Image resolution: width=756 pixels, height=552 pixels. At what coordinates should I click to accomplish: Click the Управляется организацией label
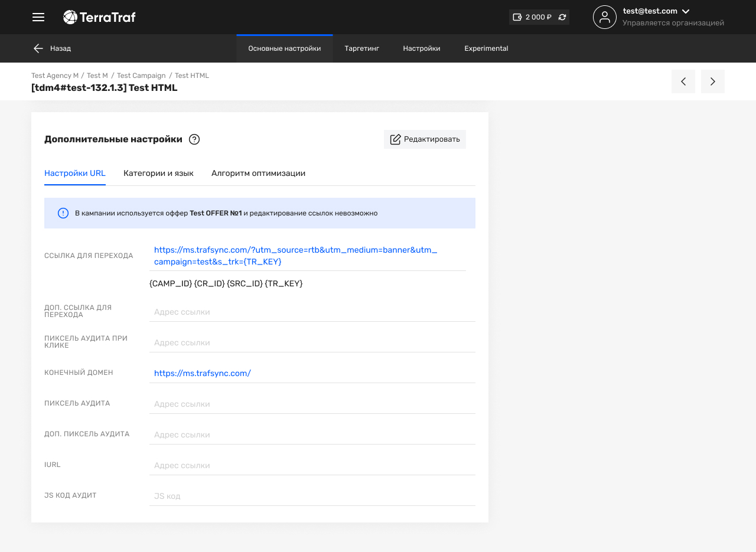pos(673,23)
